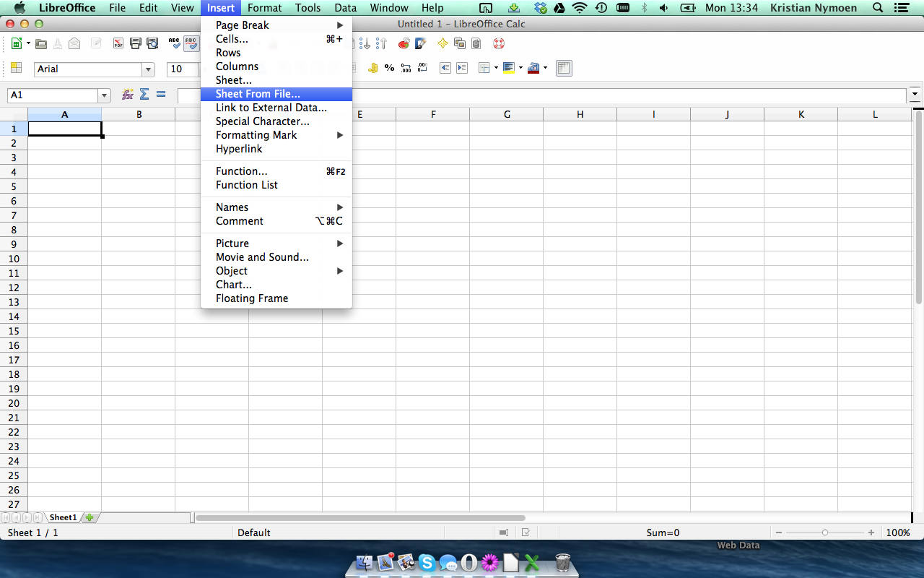This screenshot has width=924, height=578.
Task: Click the Print icon
Action: (135, 43)
